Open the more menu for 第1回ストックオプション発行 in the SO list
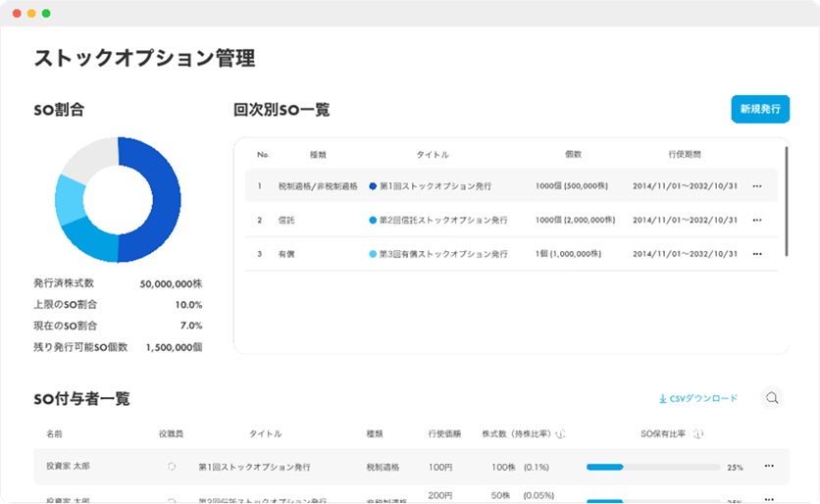This screenshot has height=504, width=820. coord(756,185)
